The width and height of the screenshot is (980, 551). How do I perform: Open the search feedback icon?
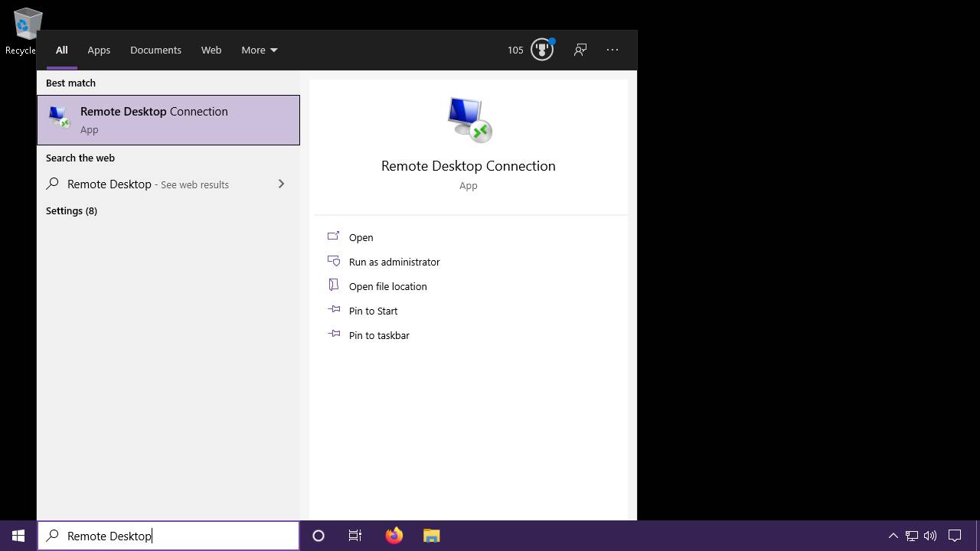point(580,50)
